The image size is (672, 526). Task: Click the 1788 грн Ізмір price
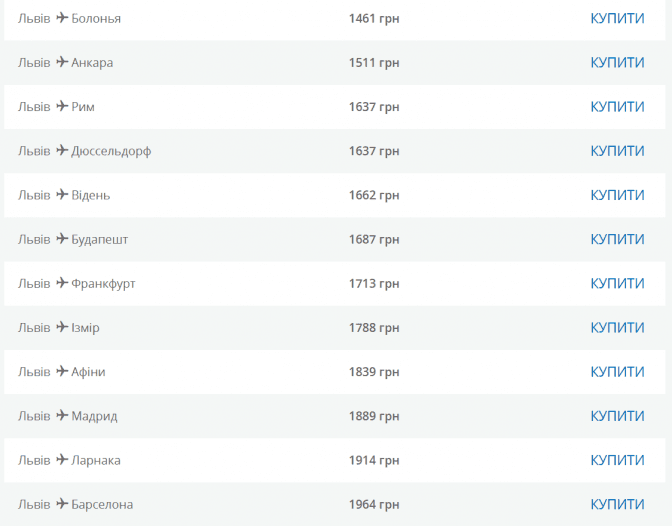pos(374,327)
